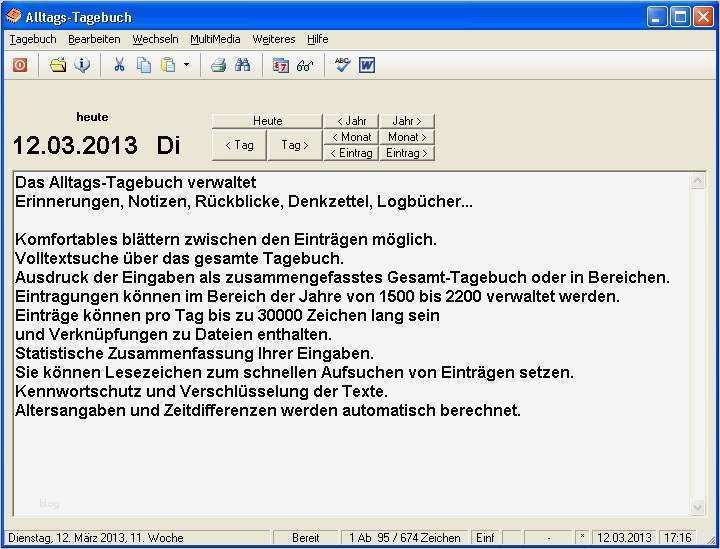Click the scrollbar up arrow
720x549 pixels.
[698, 181]
